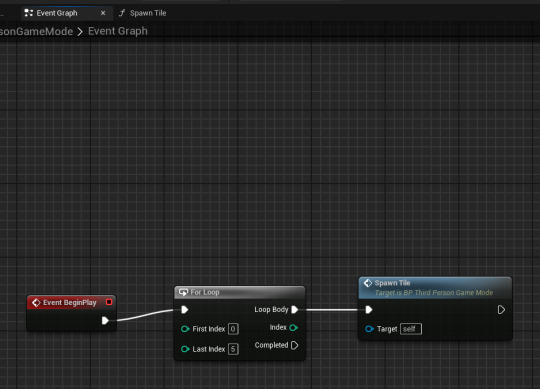This screenshot has width=540, height=389.
Task: Click the Event Graph breadcrumb
Action: click(x=118, y=31)
